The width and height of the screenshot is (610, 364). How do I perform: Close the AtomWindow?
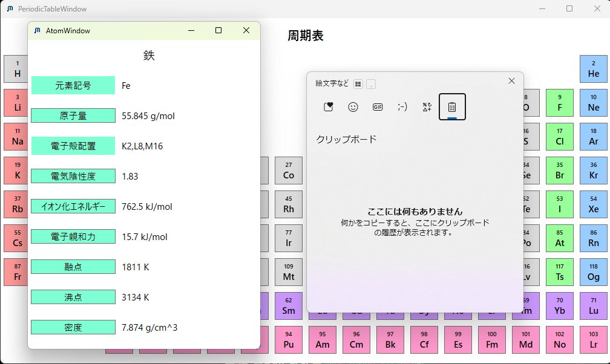coord(246,30)
